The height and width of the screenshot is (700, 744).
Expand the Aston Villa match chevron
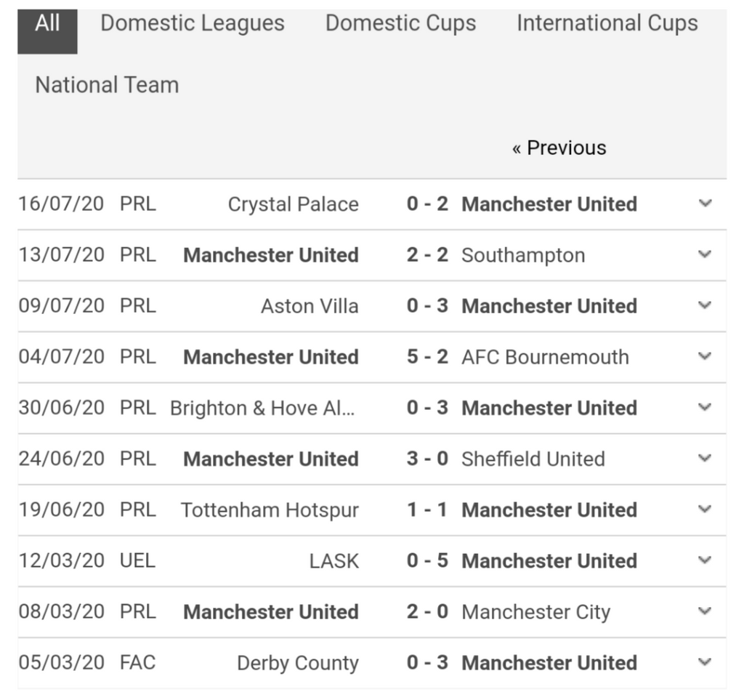(x=705, y=305)
